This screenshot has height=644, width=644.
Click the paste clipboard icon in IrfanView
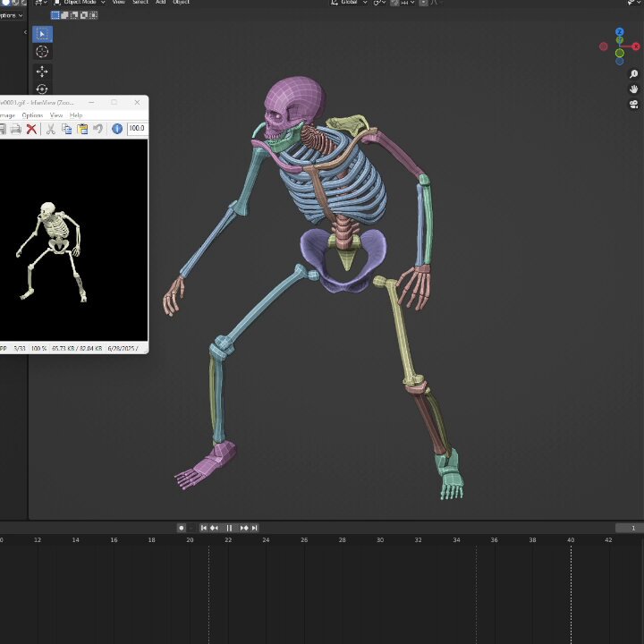(x=82, y=129)
